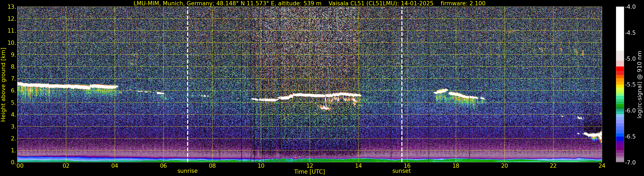Click the white cloud layer near 12 UTC
Image resolution: width=644 pixels, height=176 pixels.
point(310,95)
